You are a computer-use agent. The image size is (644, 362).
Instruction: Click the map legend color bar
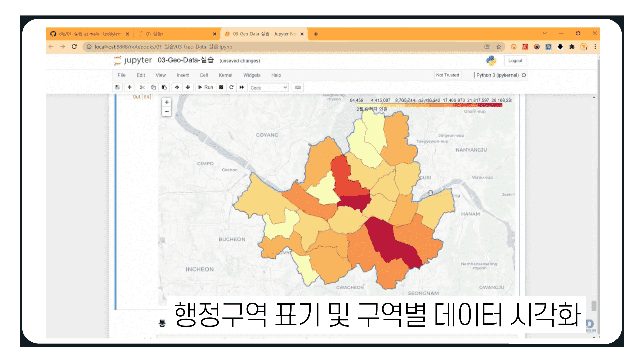[x=429, y=105]
